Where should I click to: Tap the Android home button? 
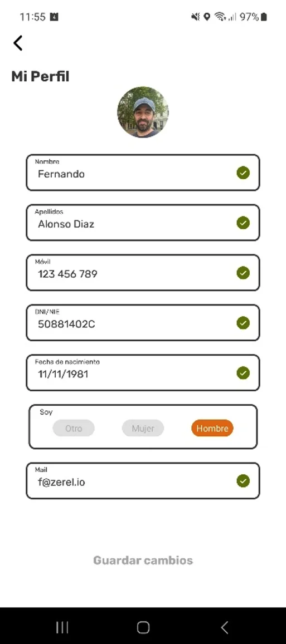click(x=143, y=627)
